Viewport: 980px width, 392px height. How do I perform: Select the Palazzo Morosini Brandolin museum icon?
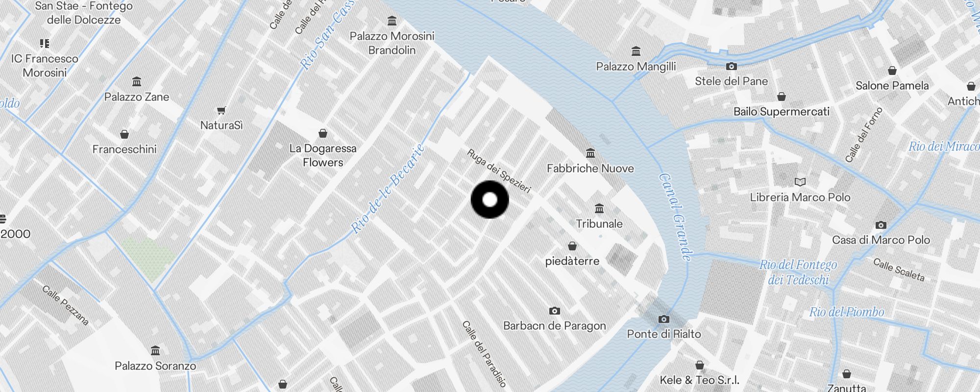(392, 21)
